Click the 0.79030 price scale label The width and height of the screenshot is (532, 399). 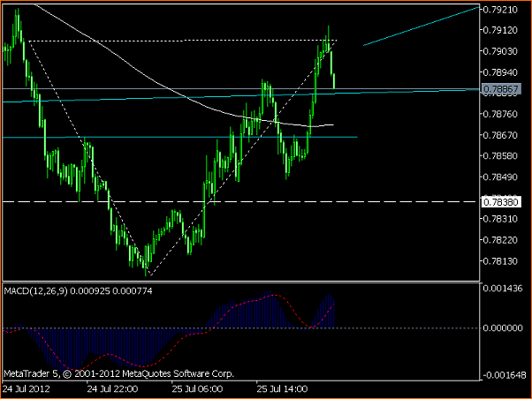click(x=500, y=51)
